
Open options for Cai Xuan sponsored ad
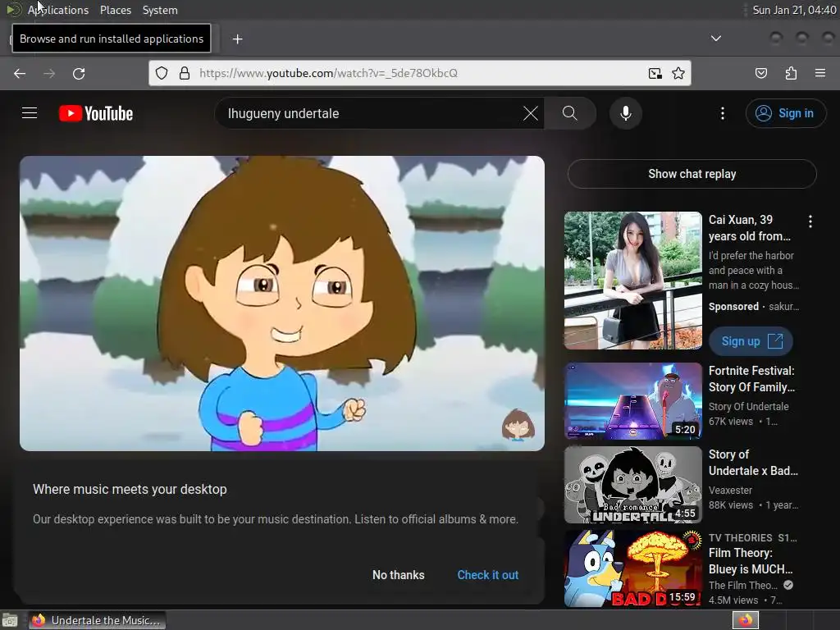click(810, 221)
